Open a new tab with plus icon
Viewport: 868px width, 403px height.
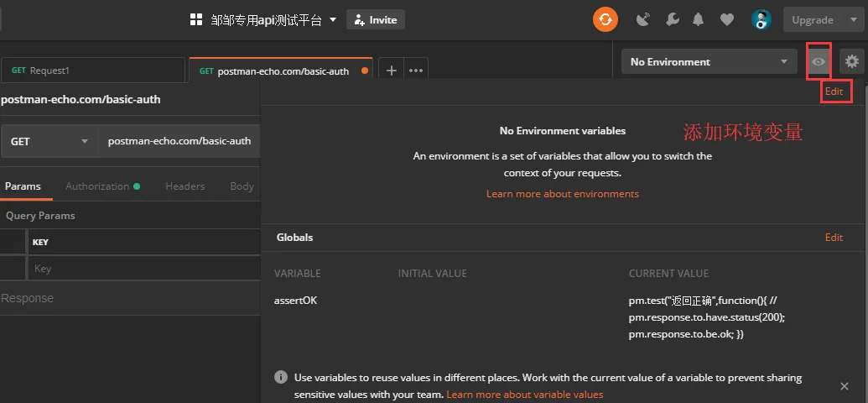(392, 71)
